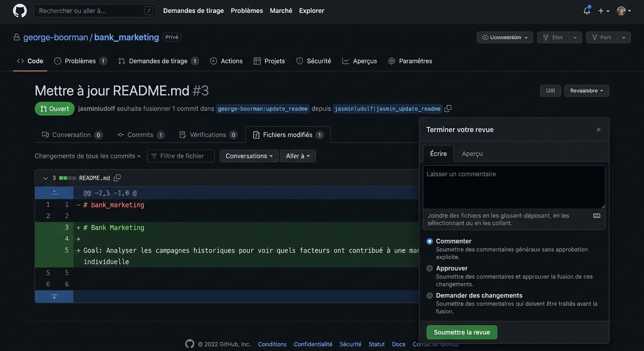This screenshot has height=351, width=644.
Task: Expand the arrow next to 'Park'
Action: point(624,37)
